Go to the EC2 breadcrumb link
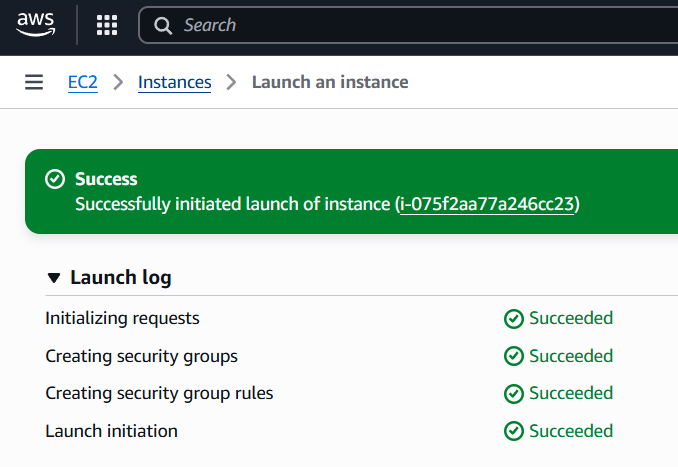This screenshot has width=678, height=467. (82, 82)
